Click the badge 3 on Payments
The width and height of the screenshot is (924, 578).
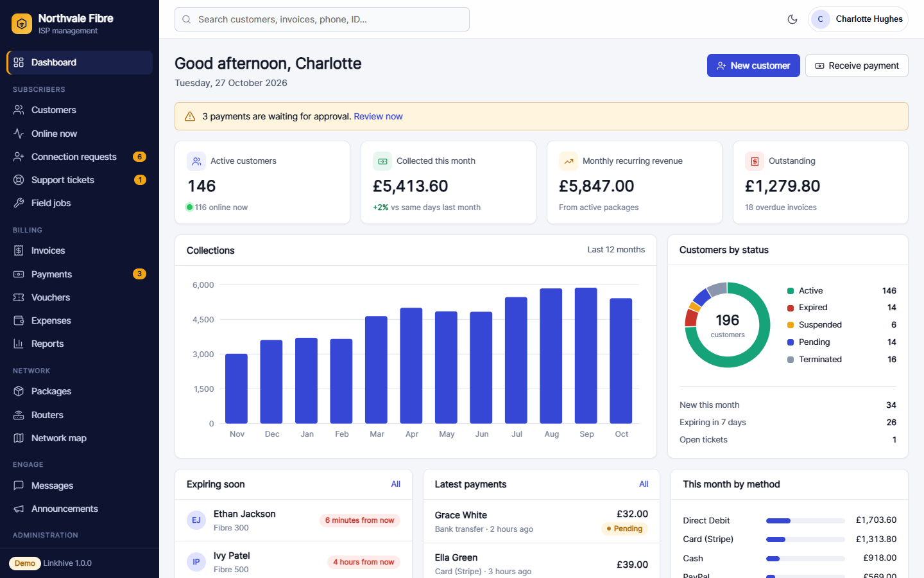click(139, 274)
